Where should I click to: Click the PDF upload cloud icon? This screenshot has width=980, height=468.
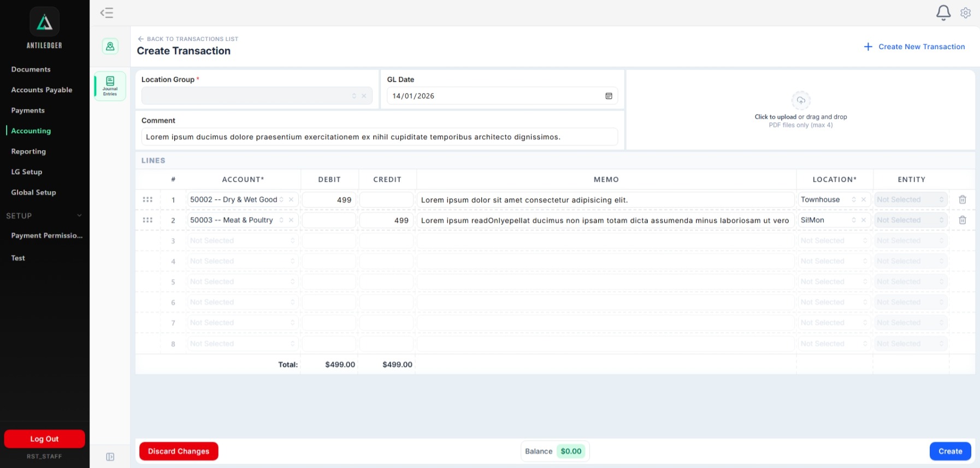pyautogui.click(x=801, y=100)
